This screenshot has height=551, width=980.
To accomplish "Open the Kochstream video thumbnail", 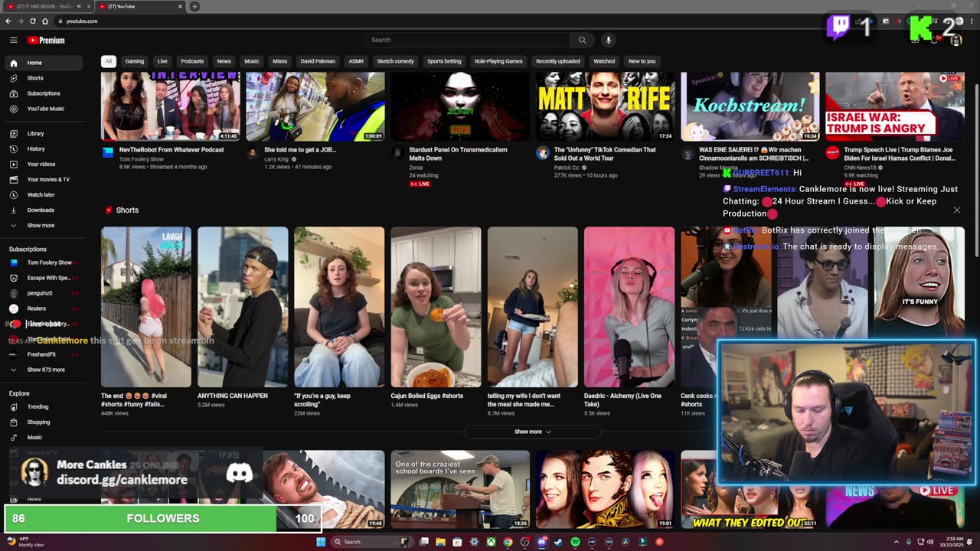I will coord(750,106).
